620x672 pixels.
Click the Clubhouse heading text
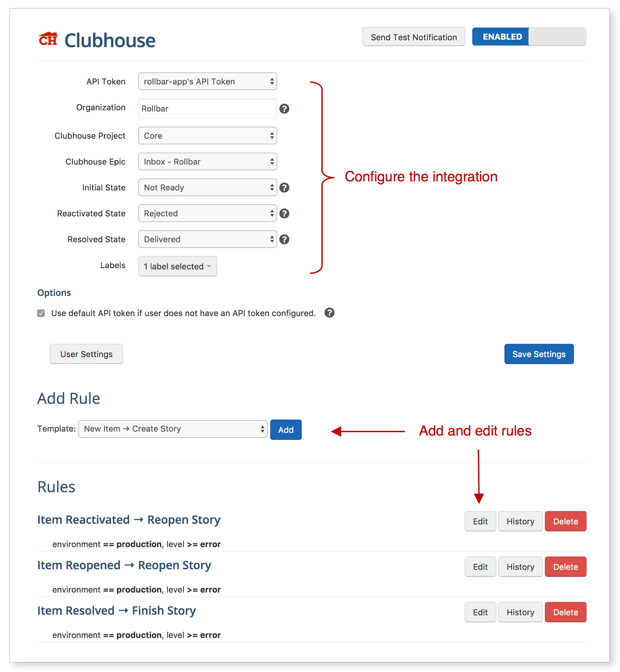(110, 40)
